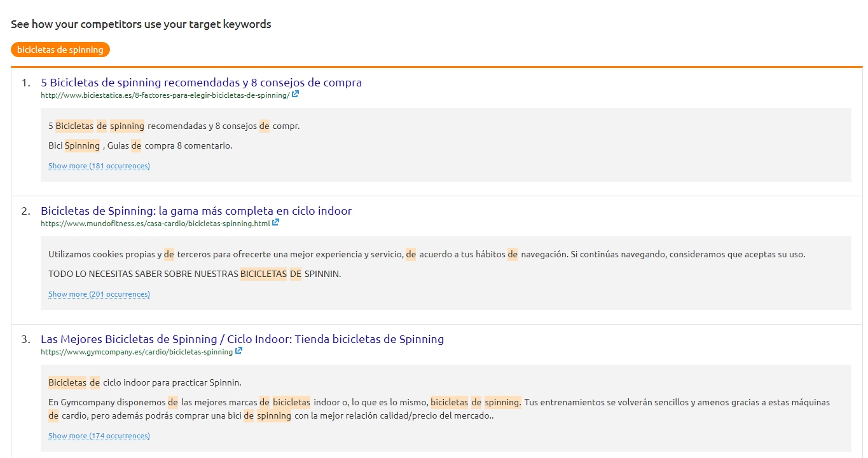This screenshot has height=458, width=868.
Task: Open 'Bicicletas de Spinning: la gama más completa' link
Action: pos(196,211)
